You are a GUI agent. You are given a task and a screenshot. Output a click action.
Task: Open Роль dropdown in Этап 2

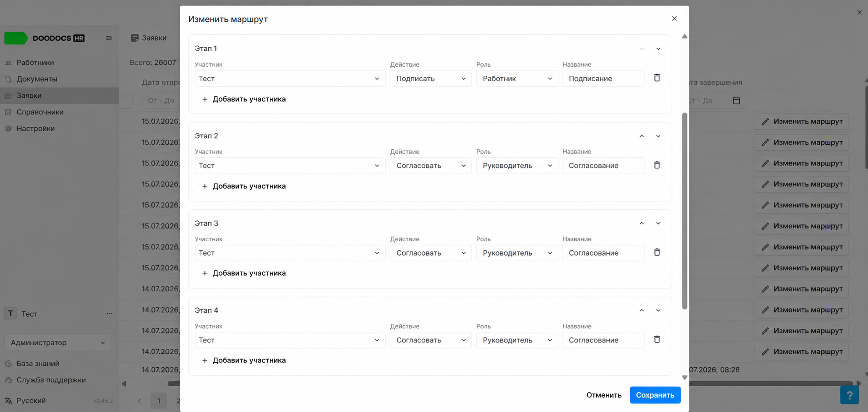pos(517,165)
